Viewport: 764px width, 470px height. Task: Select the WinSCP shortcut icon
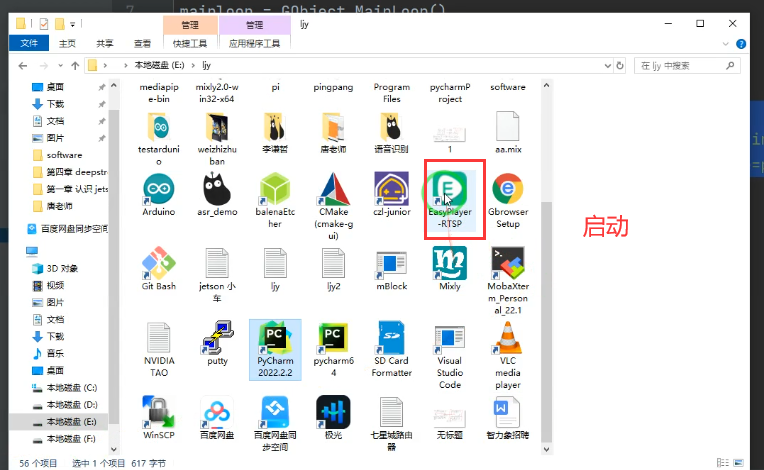(159, 412)
